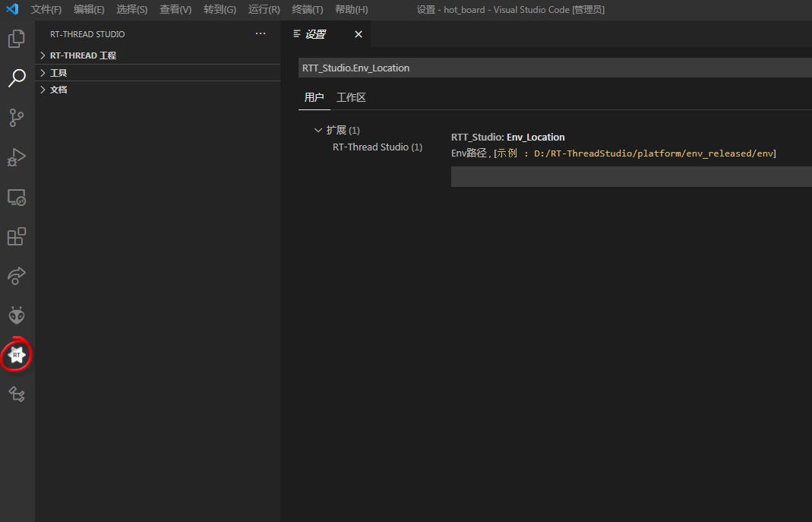The image size is (812, 522).
Task: Close the 设置 editor tab
Action: point(359,34)
